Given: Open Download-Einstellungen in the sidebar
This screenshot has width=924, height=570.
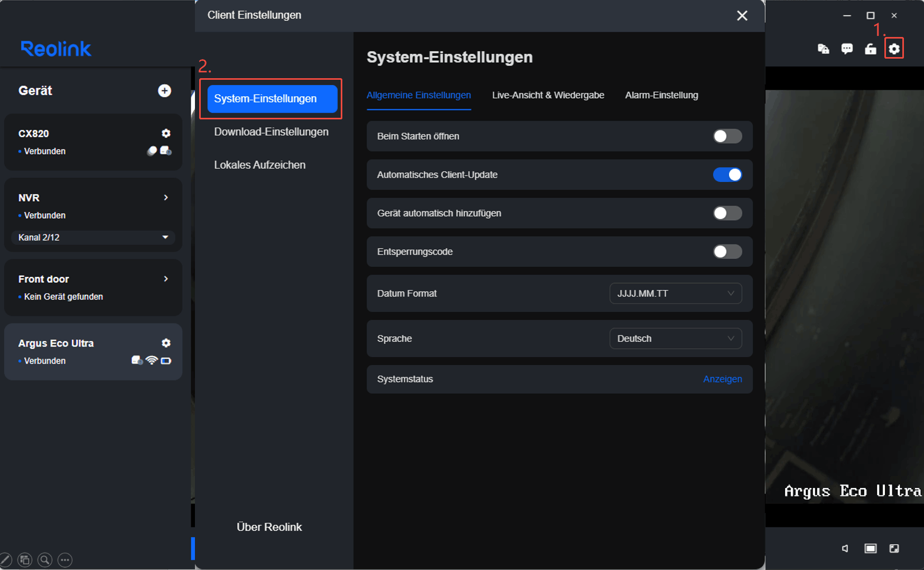Looking at the screenshot, I should coord(271,132).
